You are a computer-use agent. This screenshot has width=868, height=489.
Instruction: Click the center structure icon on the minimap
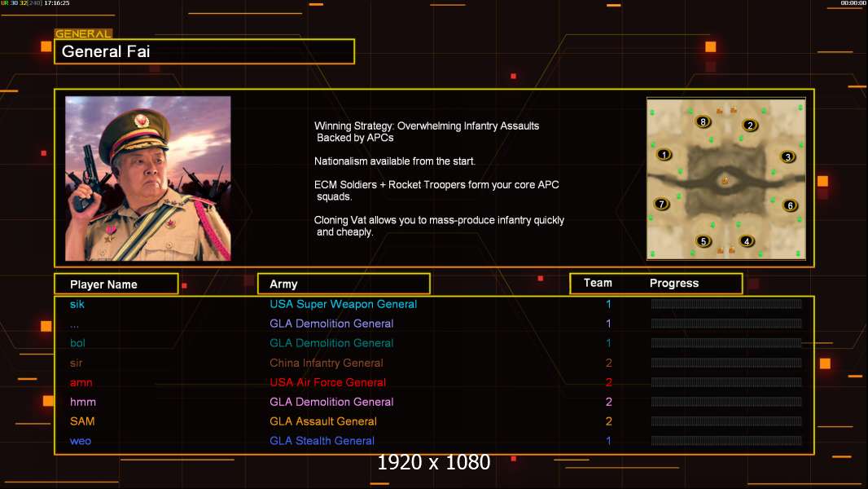pos(726,181)
